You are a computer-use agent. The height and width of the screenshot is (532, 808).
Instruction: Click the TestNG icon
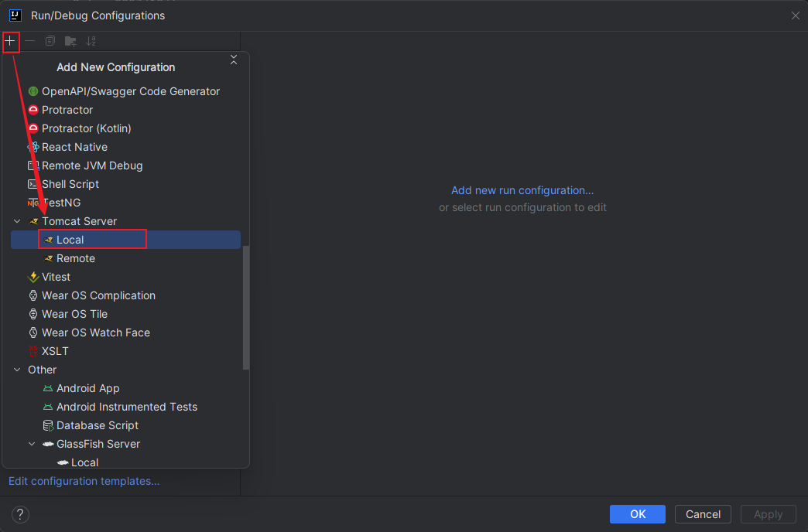[33, 203]
